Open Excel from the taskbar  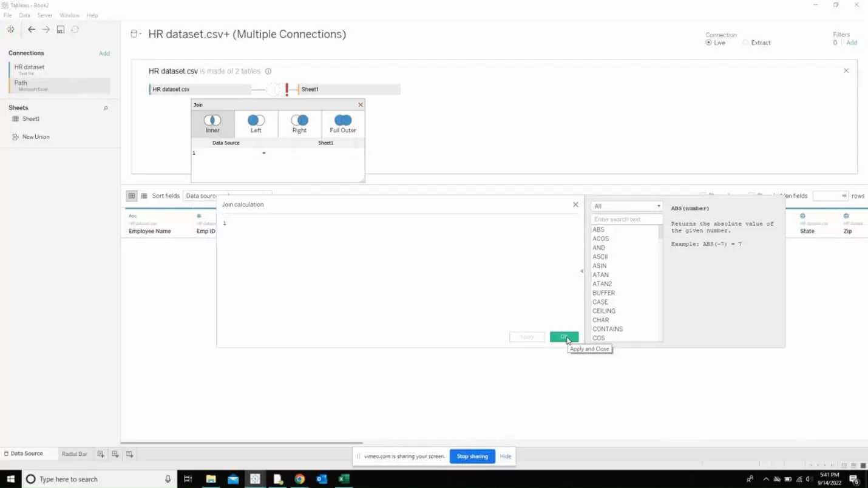click(x=344, y=479)
